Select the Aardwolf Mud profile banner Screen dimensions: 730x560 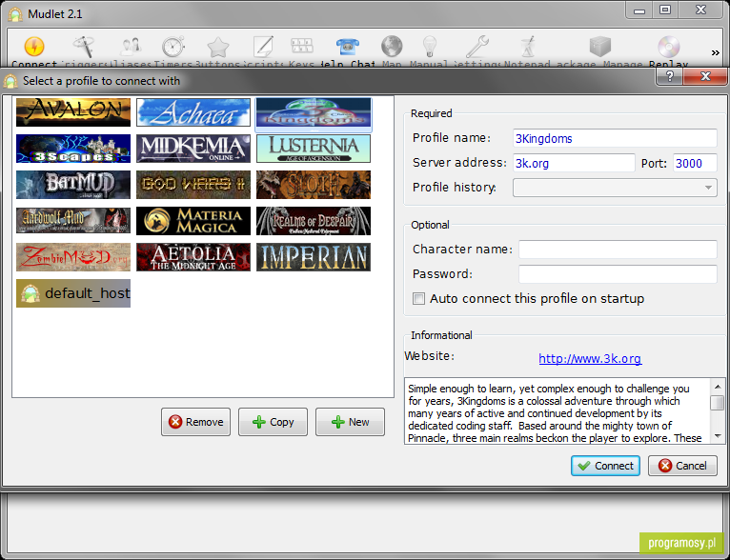click(x=73, y=220)
